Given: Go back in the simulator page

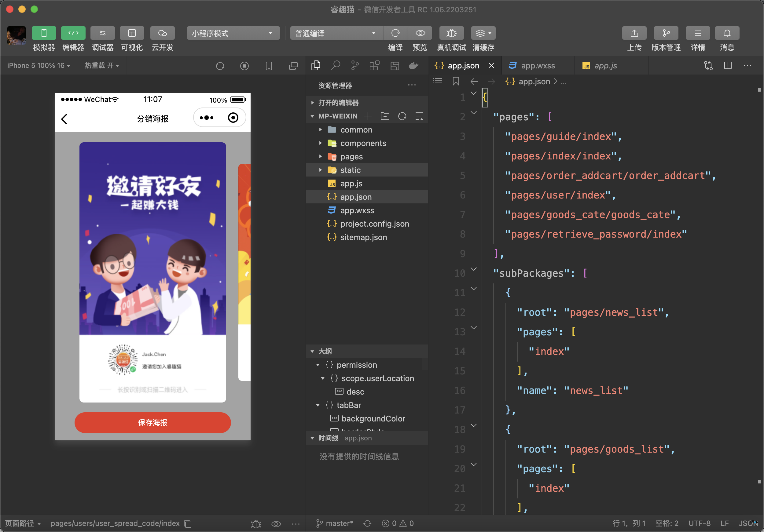Looking at the screenshot, I should point(64,119).
